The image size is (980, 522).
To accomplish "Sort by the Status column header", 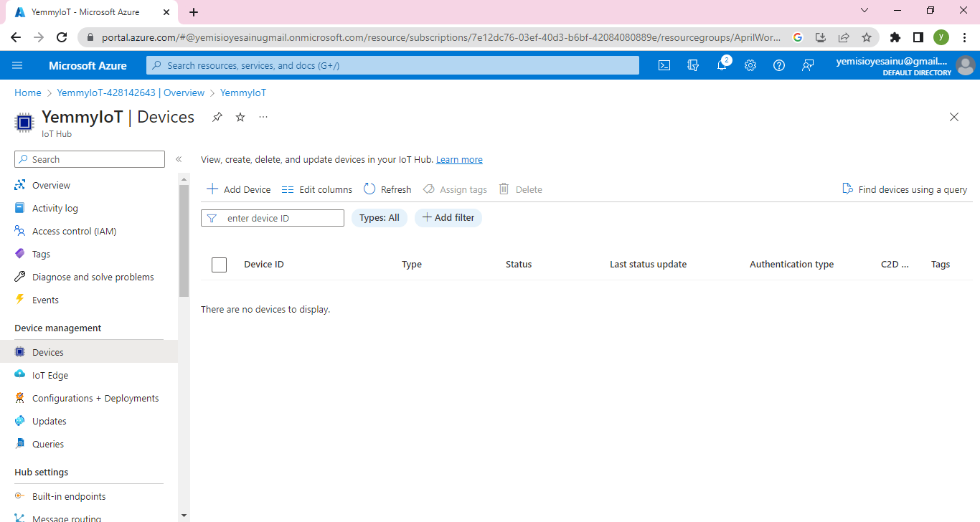I will click(519, 265).
